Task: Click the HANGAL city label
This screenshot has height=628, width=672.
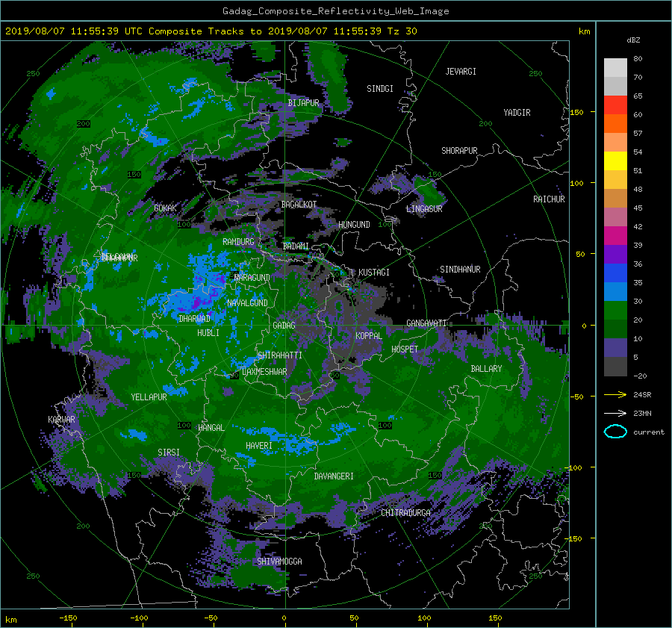Action: tap(211, 428)
